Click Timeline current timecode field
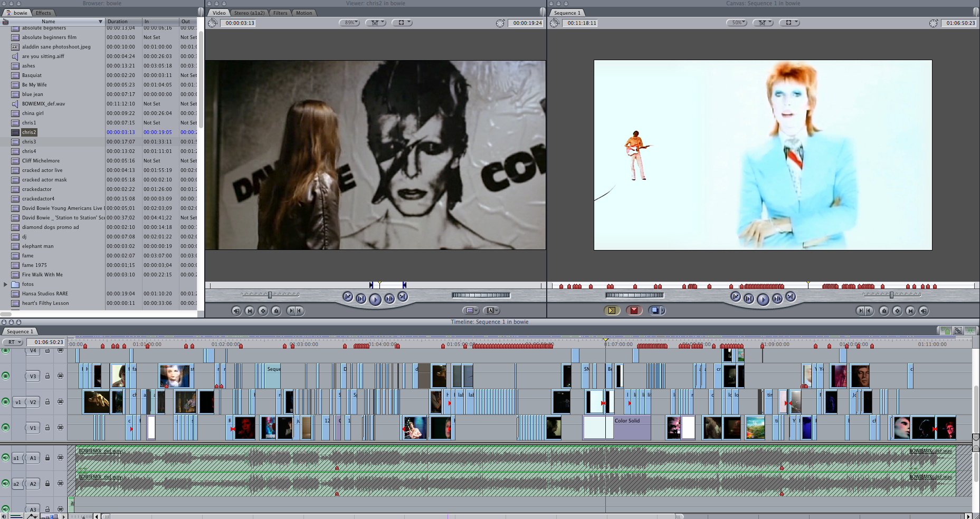Viewport: 980px width, 519px height. [46, 342]
